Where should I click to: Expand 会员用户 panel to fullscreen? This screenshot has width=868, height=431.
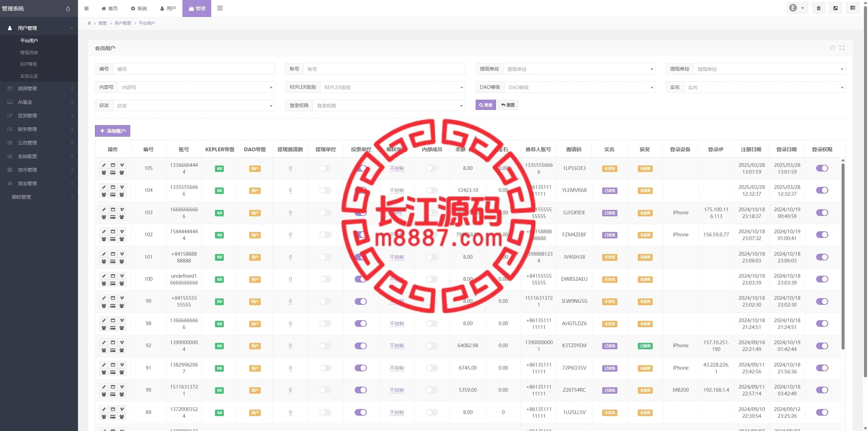pos(842,48)
